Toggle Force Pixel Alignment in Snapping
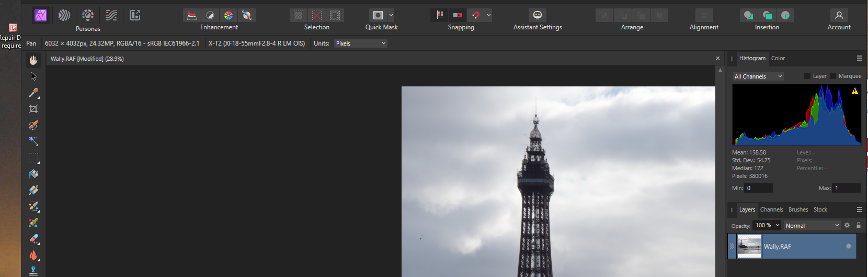This screenshot has width=868, height=277. click(x=440, y=15)
